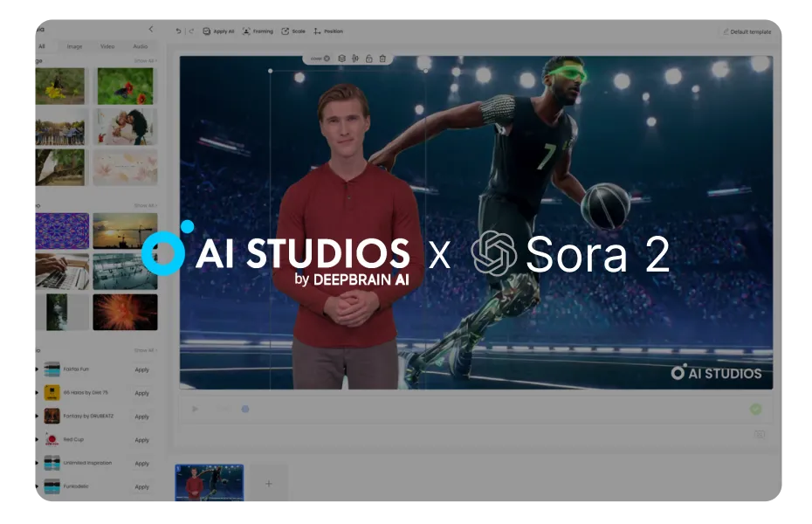Collapse the media panel with the chevron
The height and width of the screenshot is (524, 812).
tap(151, 29)
